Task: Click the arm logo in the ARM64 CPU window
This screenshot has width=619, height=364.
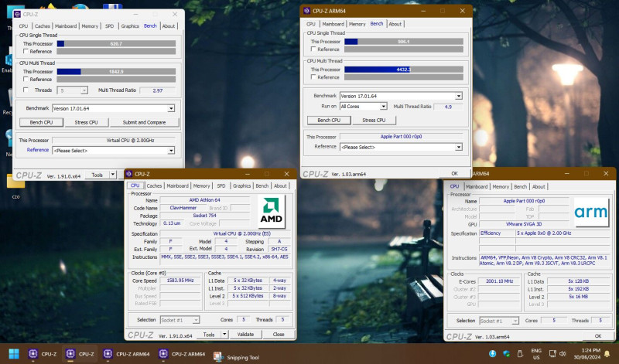Action: click(591, 212)
